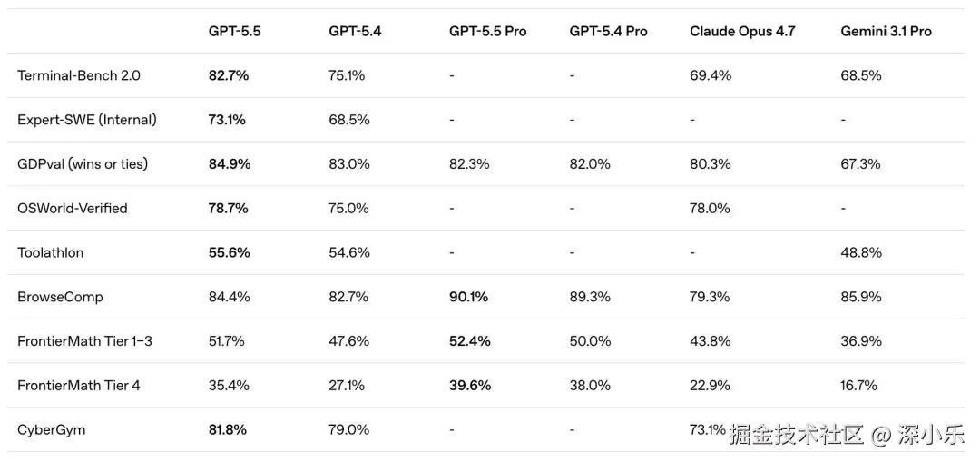Click the bold 90.1% BrowseComp score
Viewport: 980px width, 462px height.
pyautogui.click(x=469, y=297)
